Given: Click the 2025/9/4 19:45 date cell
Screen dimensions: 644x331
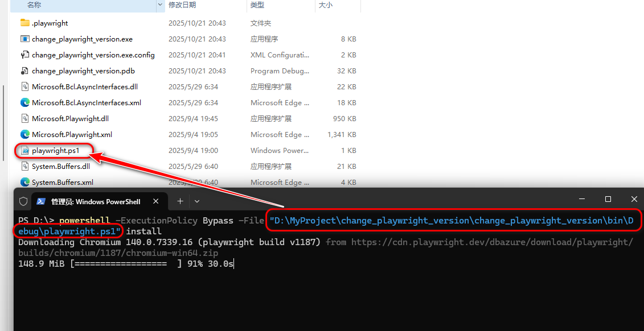Looking at the screenshot, I should pos(193,118).
